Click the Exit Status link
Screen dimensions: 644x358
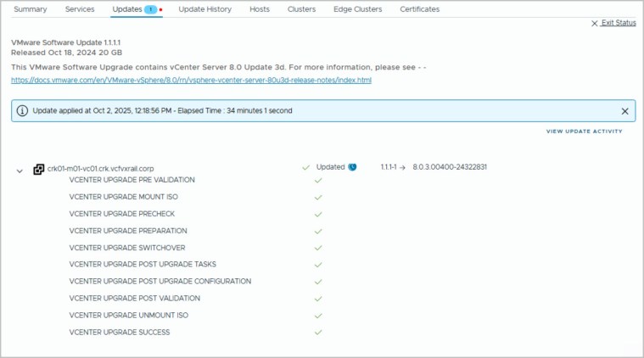[618, 23]
